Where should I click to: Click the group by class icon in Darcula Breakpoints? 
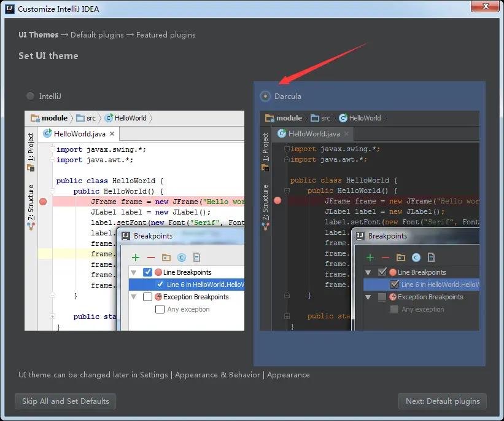pos(416,257)
